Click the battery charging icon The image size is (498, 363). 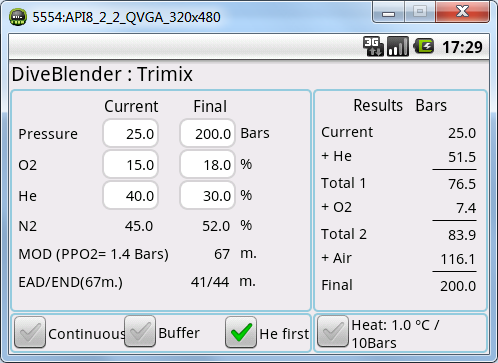click(424, 46)
